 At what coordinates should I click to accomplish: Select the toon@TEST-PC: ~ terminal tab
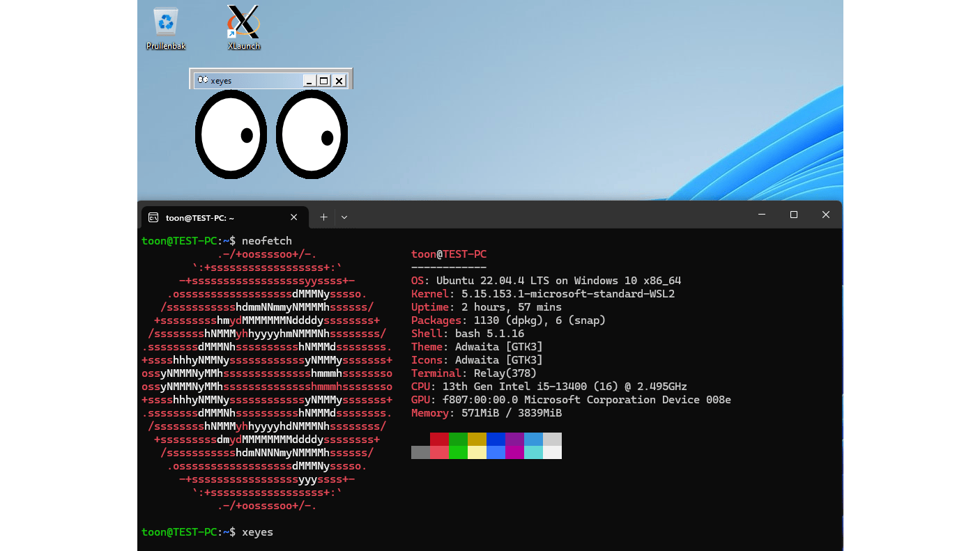[x=224, y=217]
